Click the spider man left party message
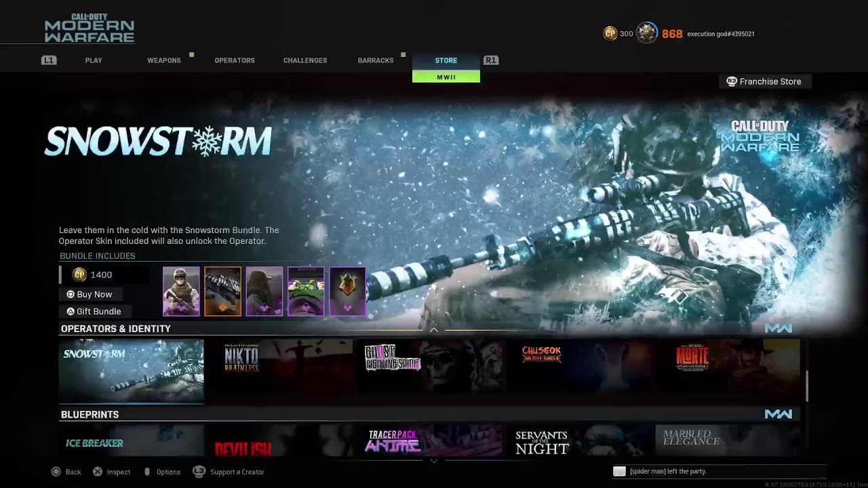Screen dimensions: 868x488 point(668,471)
